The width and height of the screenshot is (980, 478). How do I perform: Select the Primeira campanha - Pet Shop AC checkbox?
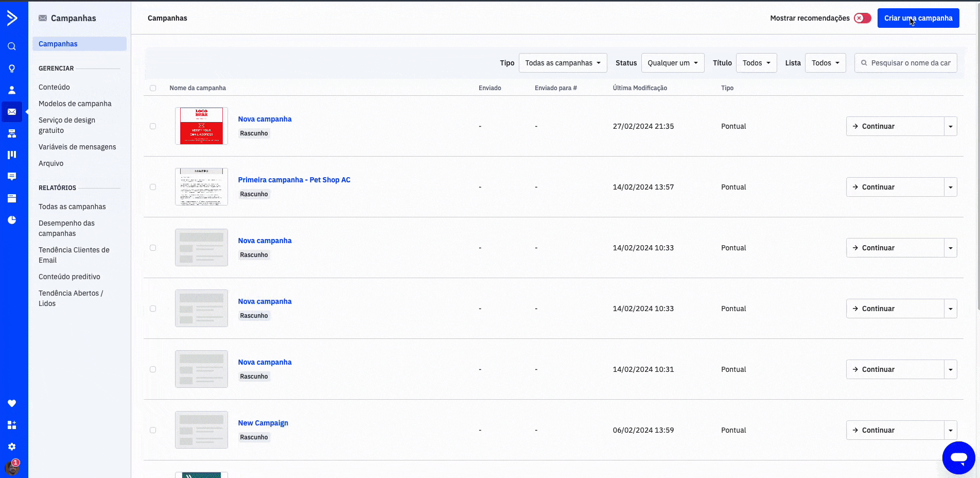pyautogui.click(x=153, y=187)
